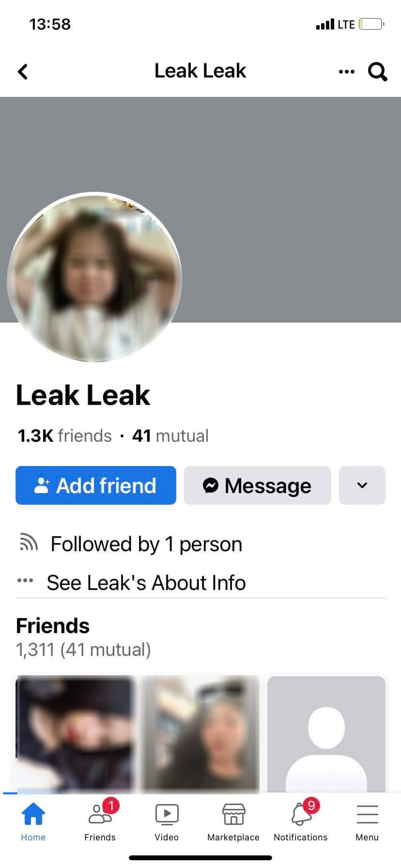Tap Followed by 1 person row
Image resolution: width=401 pixels, height=868 pixels.
[x=146, y=544]
